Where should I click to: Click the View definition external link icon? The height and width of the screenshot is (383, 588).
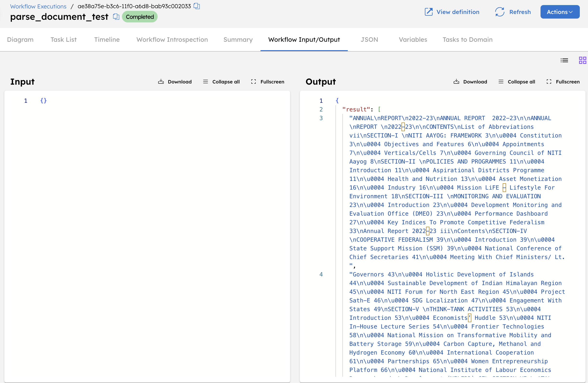point(428,12)
